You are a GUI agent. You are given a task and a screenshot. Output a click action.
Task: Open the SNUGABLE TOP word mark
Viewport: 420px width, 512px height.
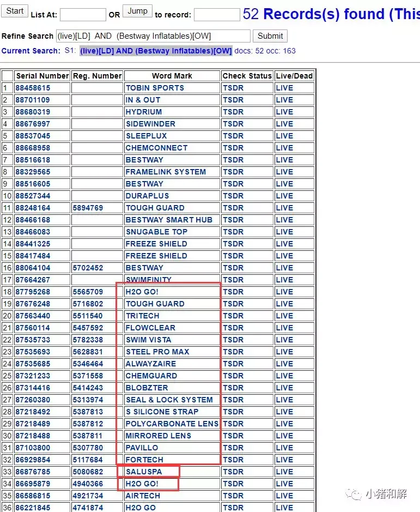pyautogui.click(x=156, y=232)
